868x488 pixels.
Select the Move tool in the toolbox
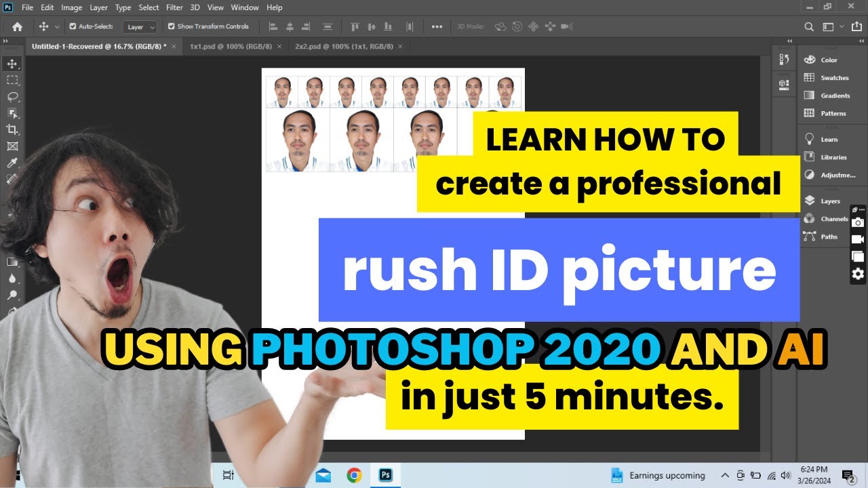(12, 64)
